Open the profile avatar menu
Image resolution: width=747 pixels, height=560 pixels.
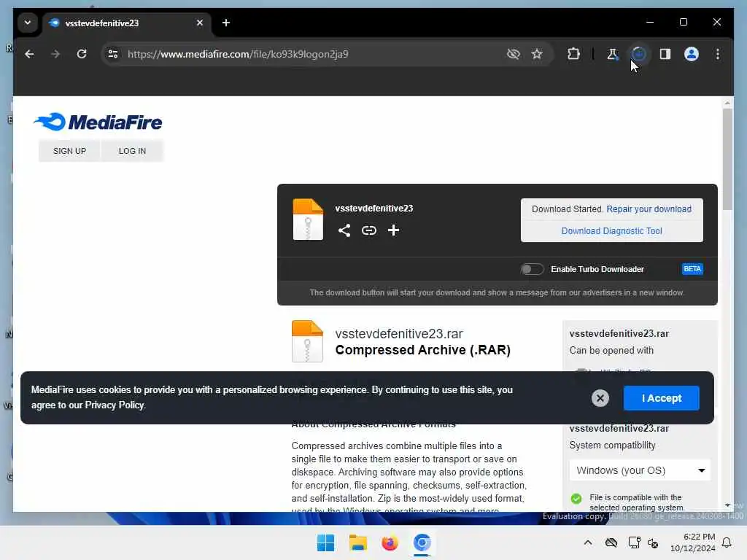pos(692,54)
